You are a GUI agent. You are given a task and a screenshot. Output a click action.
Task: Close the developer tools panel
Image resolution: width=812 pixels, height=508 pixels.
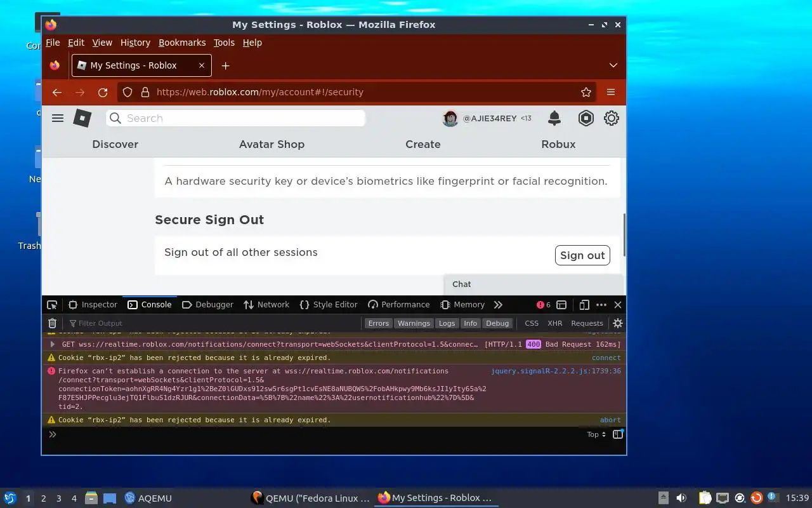pos(618,305)
